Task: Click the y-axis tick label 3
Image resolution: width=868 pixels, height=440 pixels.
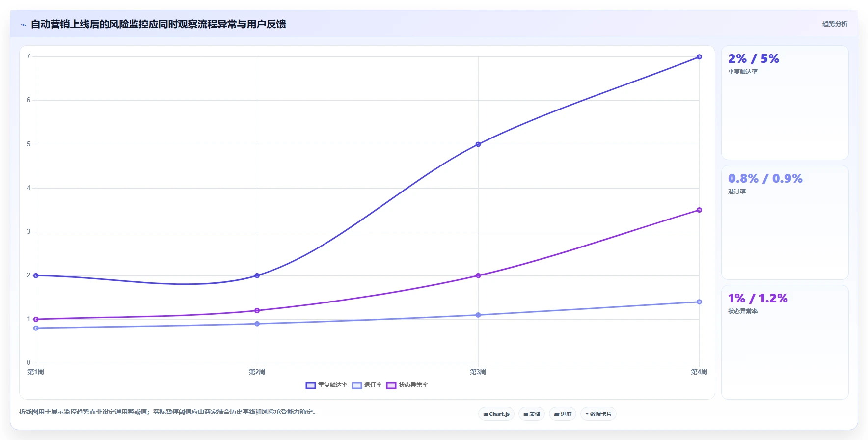Action: point(29,231)
